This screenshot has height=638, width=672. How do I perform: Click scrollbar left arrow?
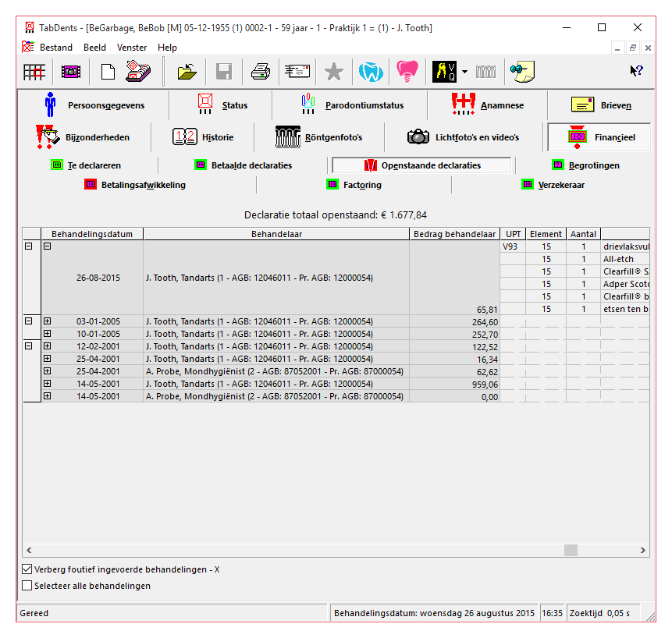tap(29, 550)
